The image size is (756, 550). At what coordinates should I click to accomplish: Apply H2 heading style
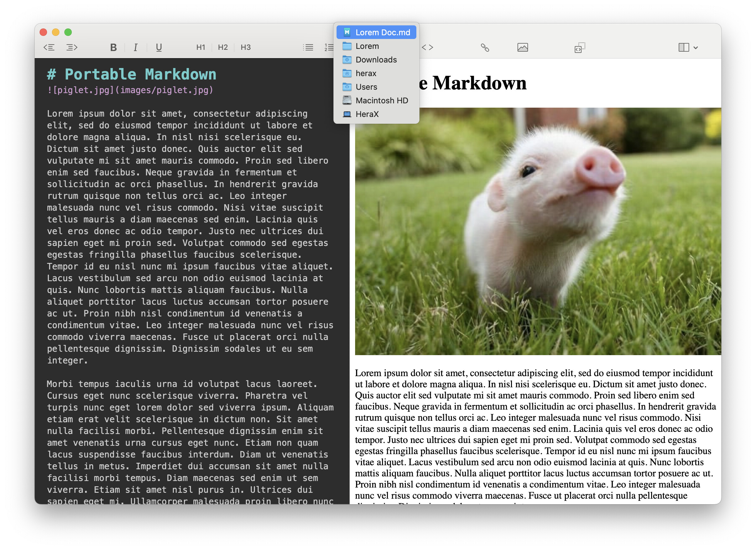pyautogui.click(x=223, y=47)
